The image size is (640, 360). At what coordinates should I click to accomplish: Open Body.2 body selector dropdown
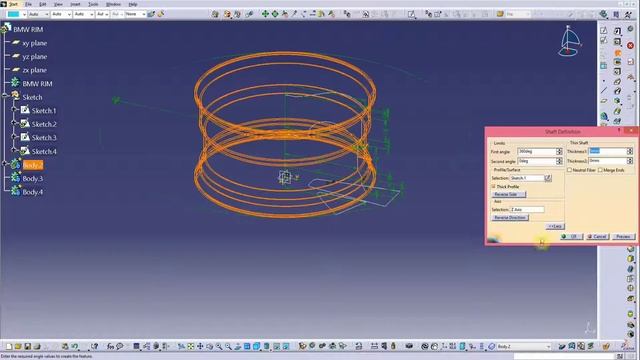point(524,347)
